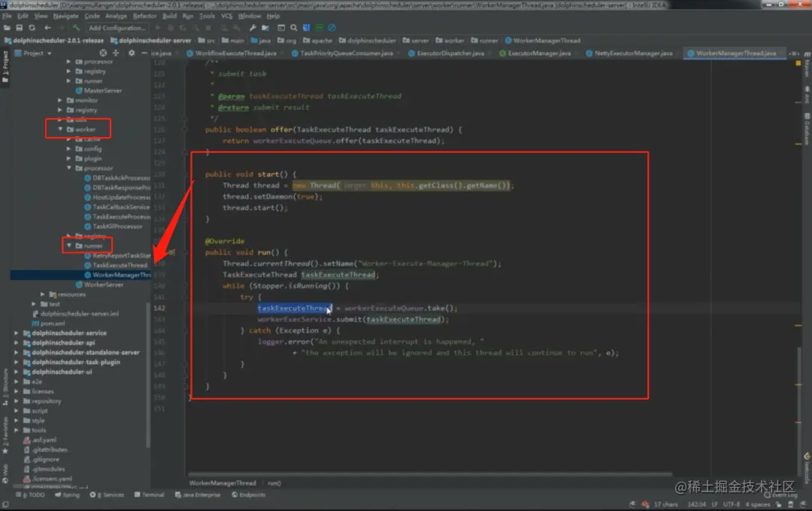The image size is (812, 511).
Task: Collapse the worker processor folder
Action: pos(69,168)
